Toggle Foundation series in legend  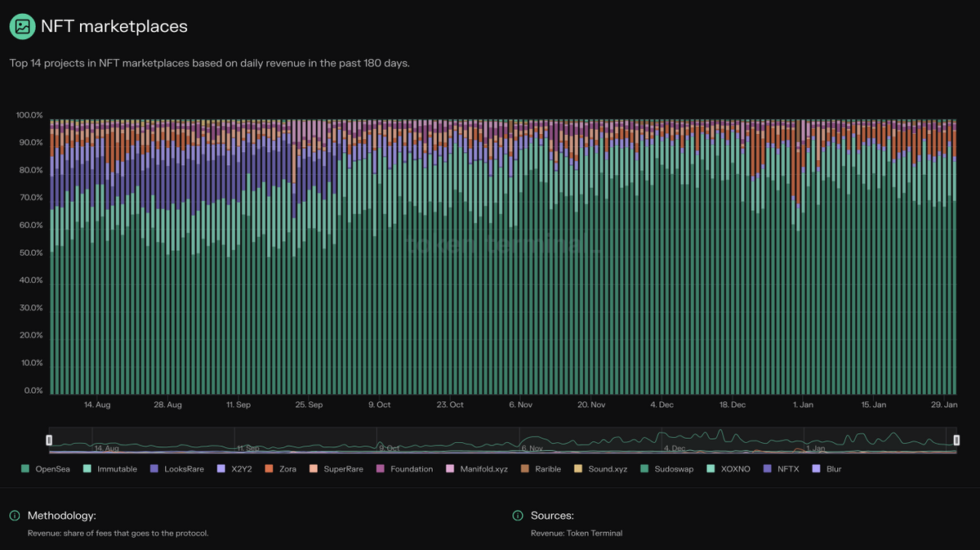405,469
